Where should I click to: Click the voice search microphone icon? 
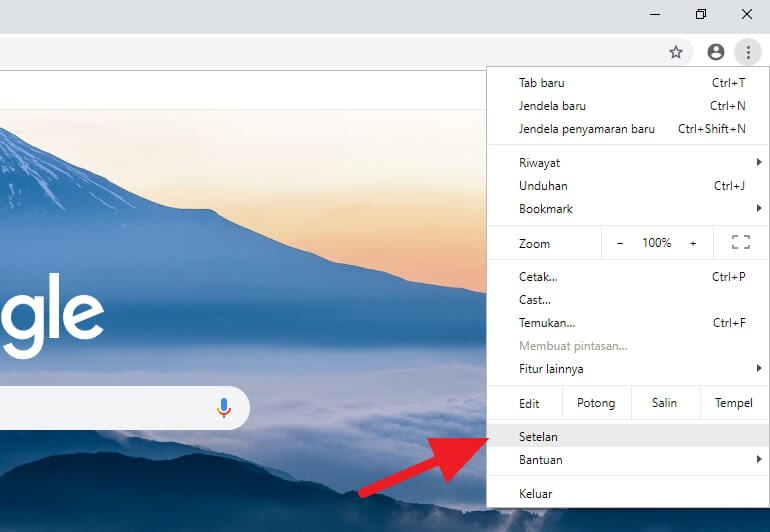[223, 408]
